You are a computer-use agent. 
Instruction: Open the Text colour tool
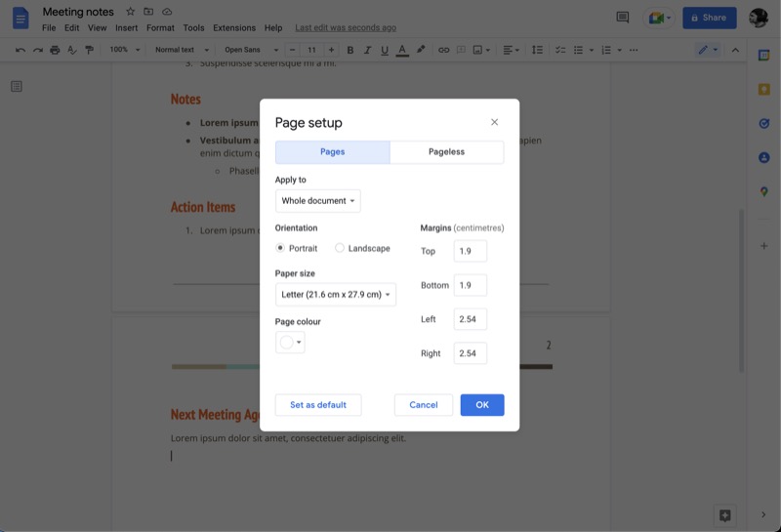402,50
